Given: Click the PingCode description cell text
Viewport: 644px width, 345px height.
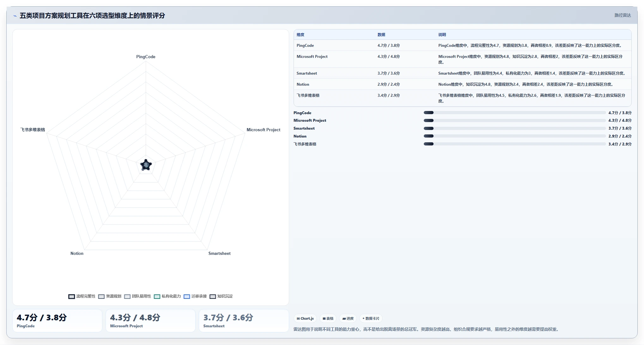Looking at the screenshot, I should pos(530,46).
